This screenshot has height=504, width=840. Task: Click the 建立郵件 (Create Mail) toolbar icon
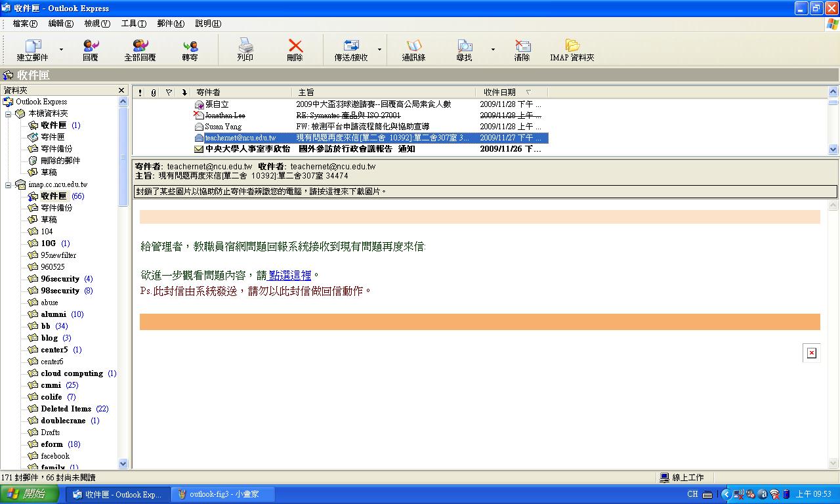tap(33, 46)
